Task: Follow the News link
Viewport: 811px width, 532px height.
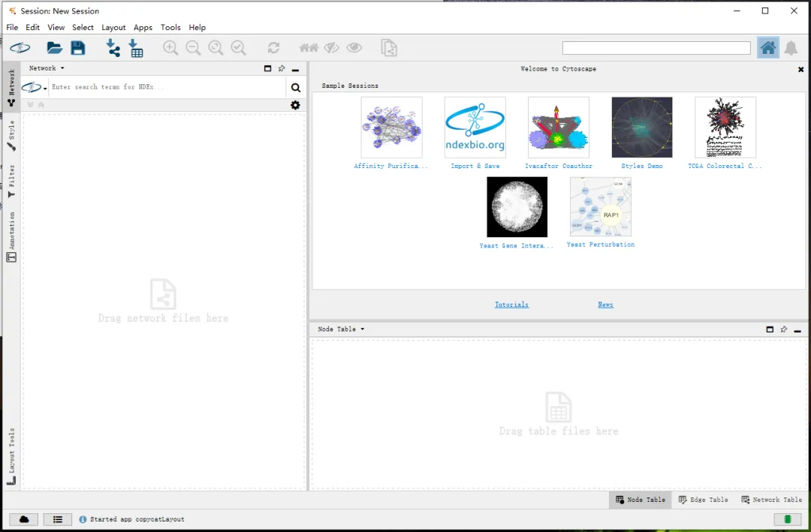Action: [606, 305]
